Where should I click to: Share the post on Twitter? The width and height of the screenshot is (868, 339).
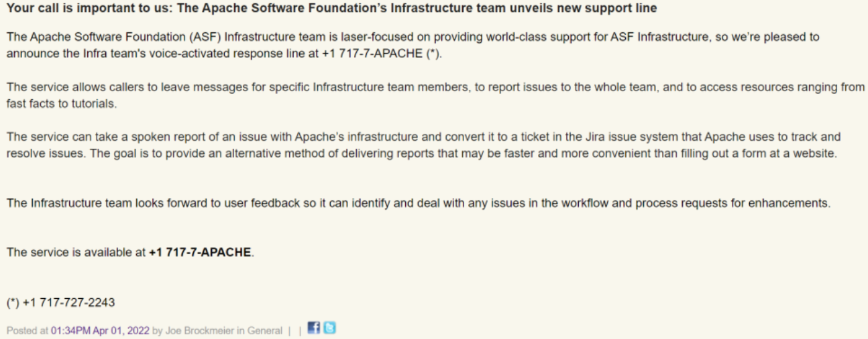[x=330, y=328]
